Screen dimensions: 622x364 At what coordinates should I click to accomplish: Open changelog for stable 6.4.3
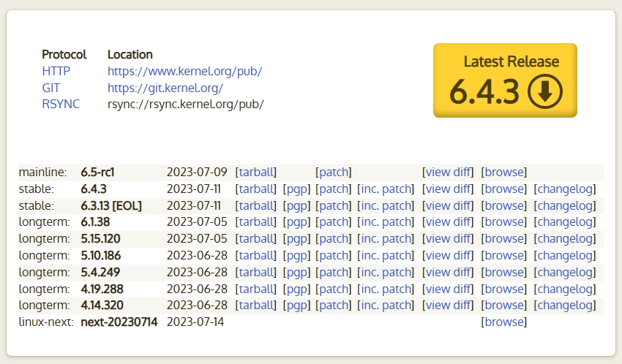coord(565,189)
